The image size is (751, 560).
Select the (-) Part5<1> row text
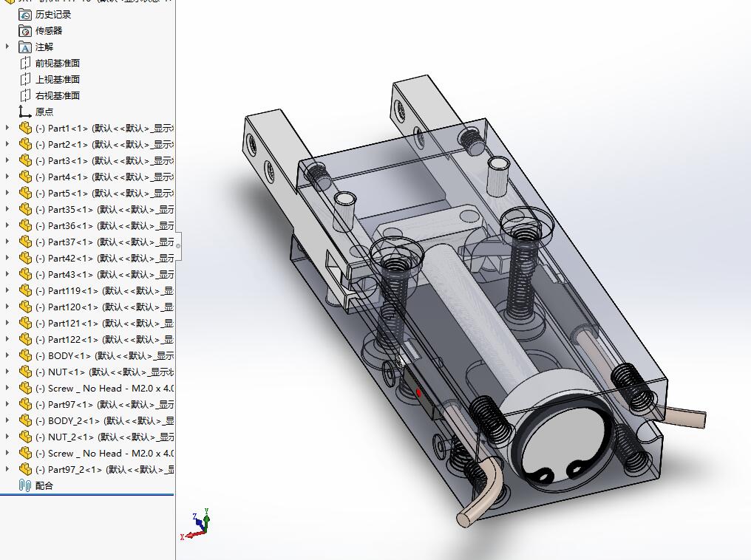click(104, 194)
